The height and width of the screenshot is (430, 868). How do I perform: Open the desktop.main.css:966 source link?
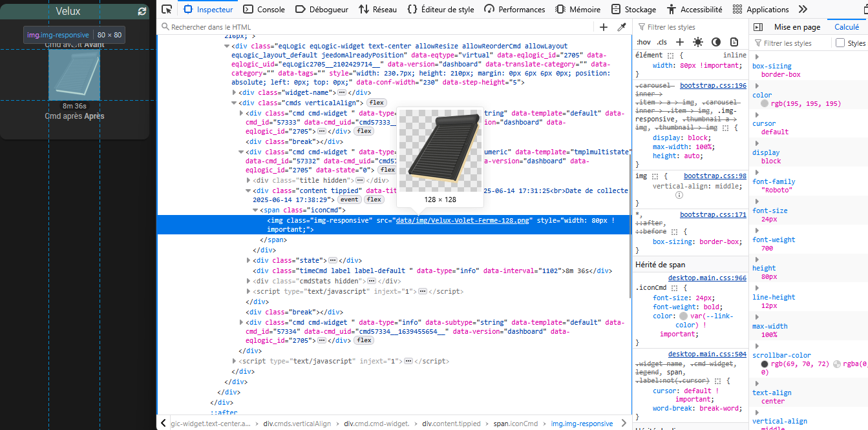pos(708,278)
